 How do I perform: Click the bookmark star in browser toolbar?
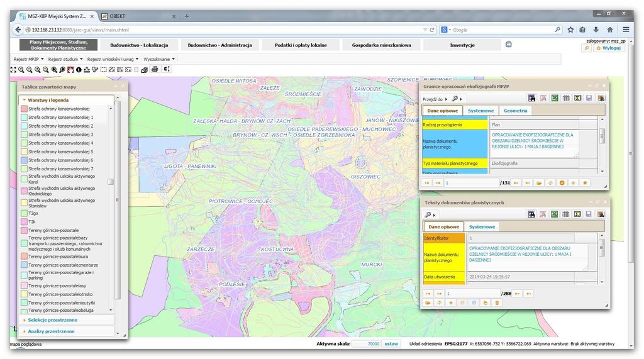pos(570,30)
